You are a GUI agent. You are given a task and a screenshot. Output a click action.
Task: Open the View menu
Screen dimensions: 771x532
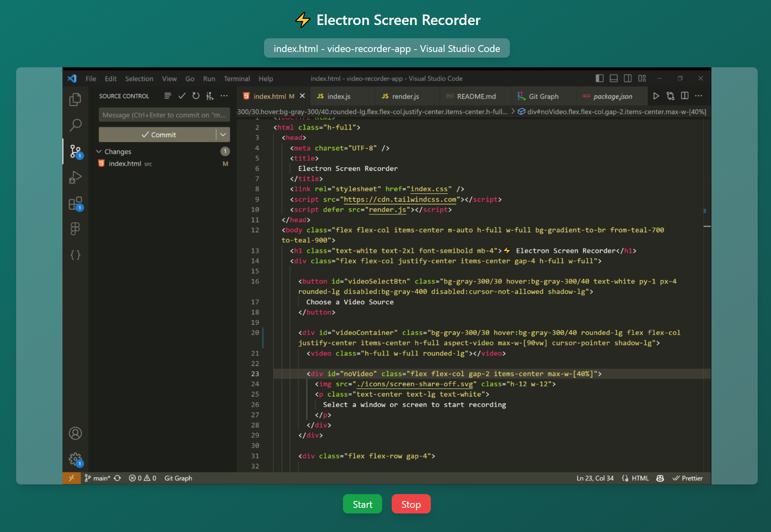tap(169, 79)
